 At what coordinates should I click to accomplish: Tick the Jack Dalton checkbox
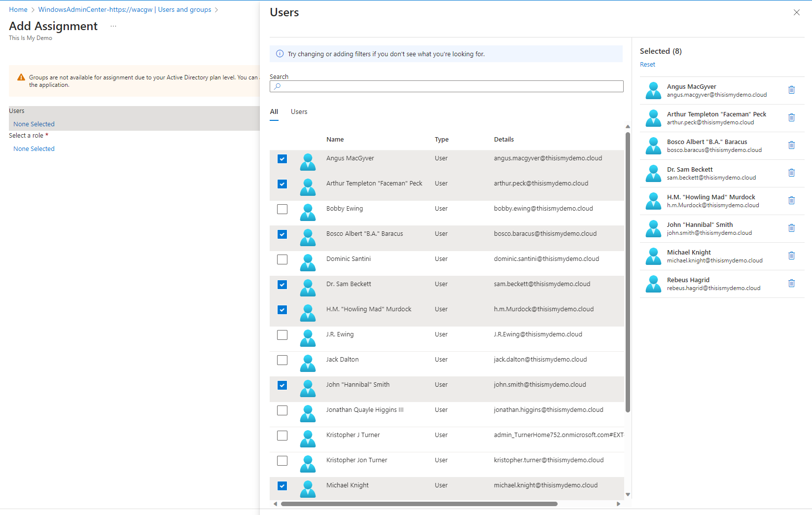click(x=282, y=360)
